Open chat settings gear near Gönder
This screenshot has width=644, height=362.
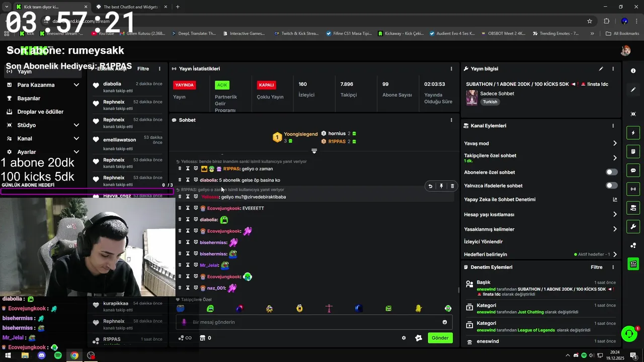pos(404,338)
